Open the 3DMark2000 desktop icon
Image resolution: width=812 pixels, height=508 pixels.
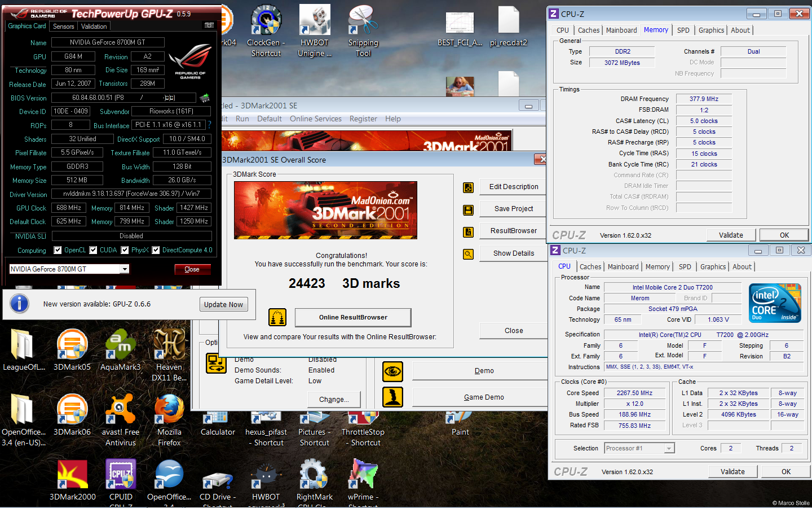pyautogui.click(x=72, y=475)
